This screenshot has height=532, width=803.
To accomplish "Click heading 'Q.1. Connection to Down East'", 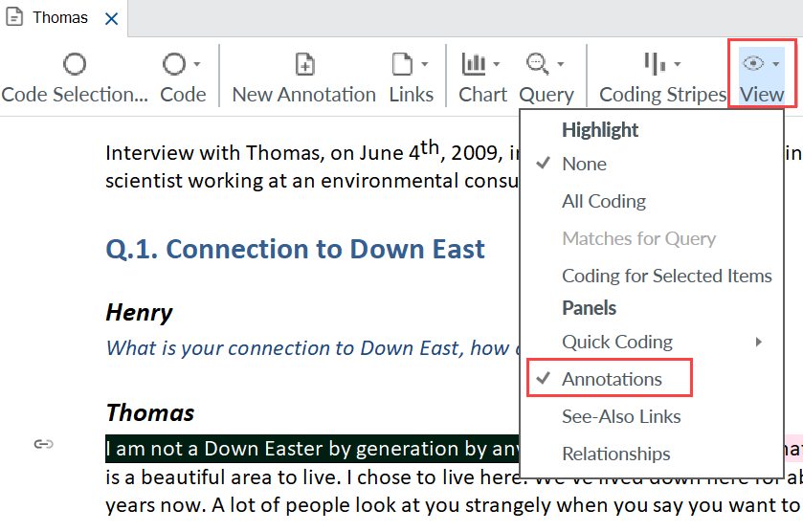I will (x=295, y=249).
